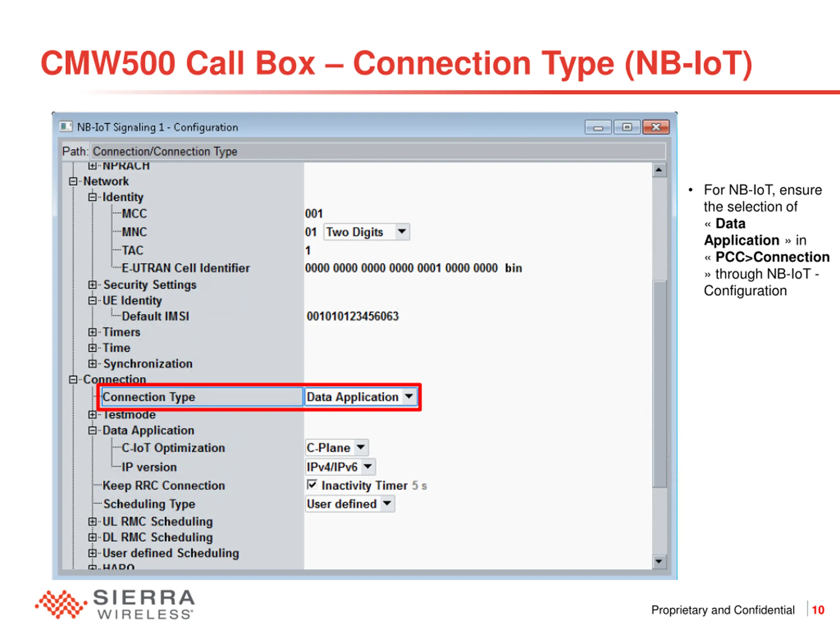Close the NB-IoT Signaling Configuration window
The image size is (840, 630).
pos(656,127)
